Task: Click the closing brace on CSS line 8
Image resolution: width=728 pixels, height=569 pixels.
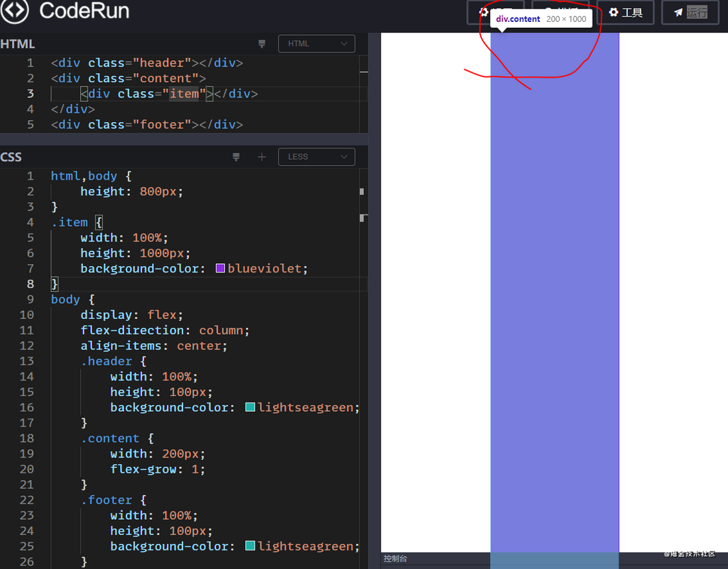Action: pos(54,284)
